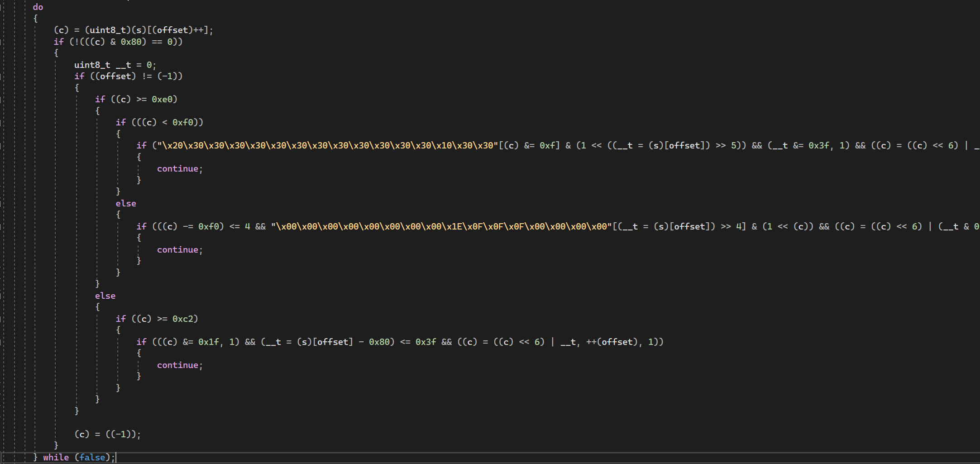Select the 'uint8_t __t = 0;' declaration line
Image resolution: width=980 pixels, height=464 pixels.
point(115,64)
